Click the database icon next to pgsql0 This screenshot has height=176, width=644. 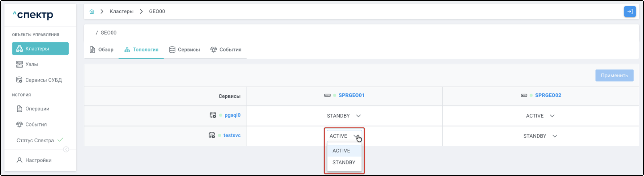[x=213, y=115]
